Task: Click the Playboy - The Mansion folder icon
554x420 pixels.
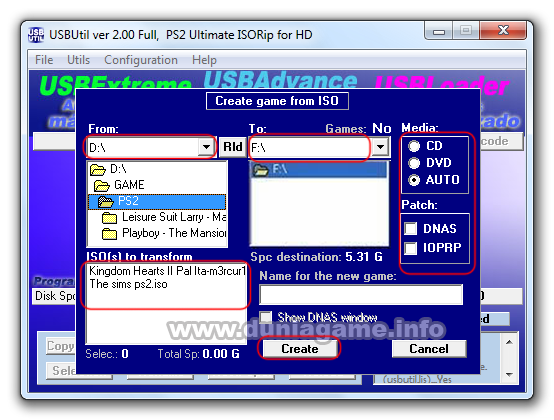Action: pos(109,233)
